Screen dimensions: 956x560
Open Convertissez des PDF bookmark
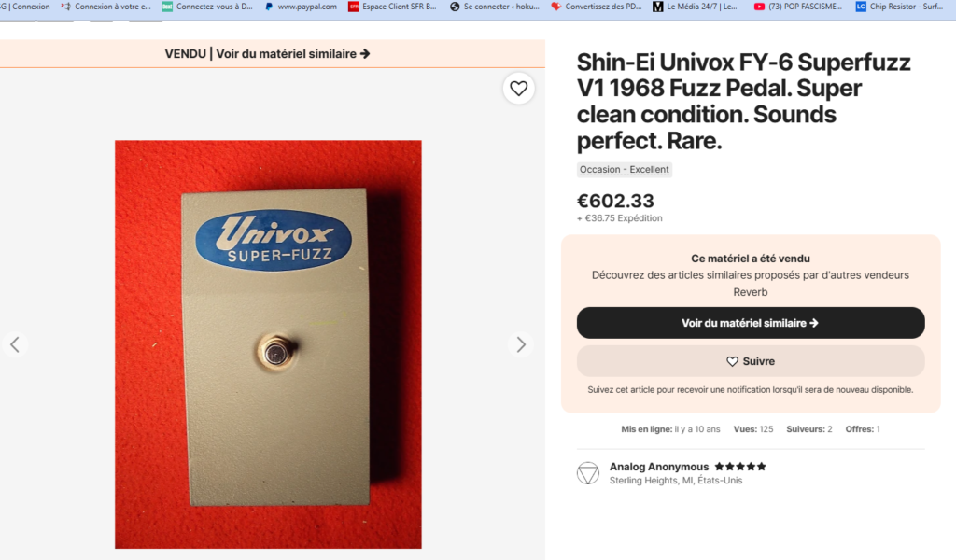pyautogui.click(x=596, y=7)
